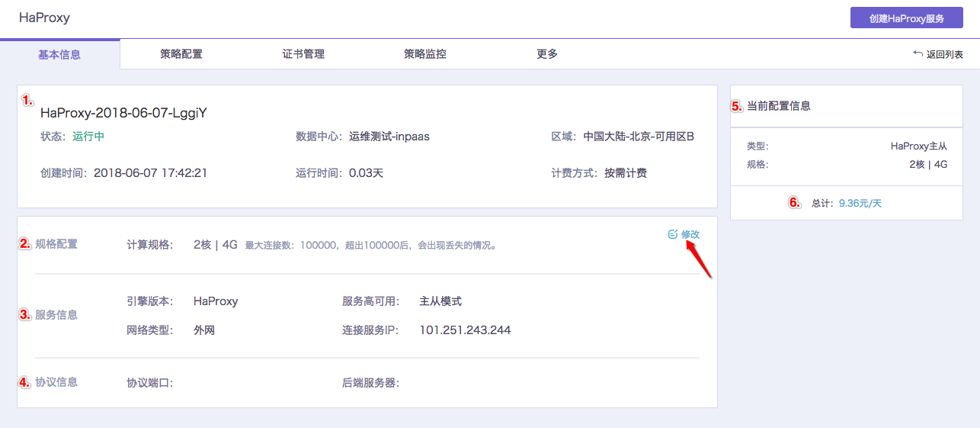The width and height of the screenshot is (980, 428).
Task: Click the edit pencil icon beside 修改
Action: pyautogui.click(x=672, y=234)
